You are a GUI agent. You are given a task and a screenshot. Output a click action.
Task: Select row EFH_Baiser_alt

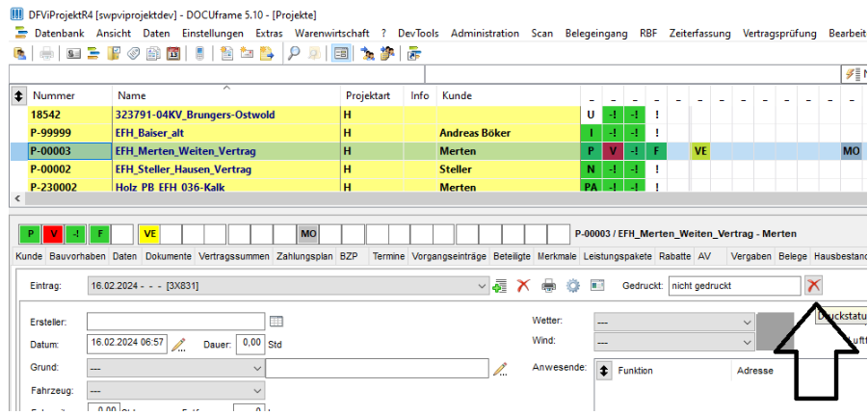tap(304, 133)
